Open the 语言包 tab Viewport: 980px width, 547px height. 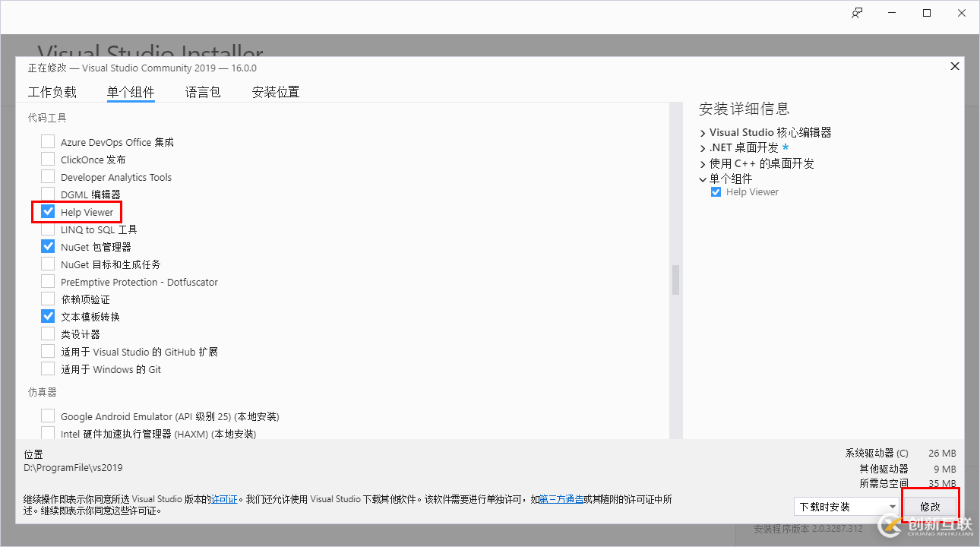203,92
